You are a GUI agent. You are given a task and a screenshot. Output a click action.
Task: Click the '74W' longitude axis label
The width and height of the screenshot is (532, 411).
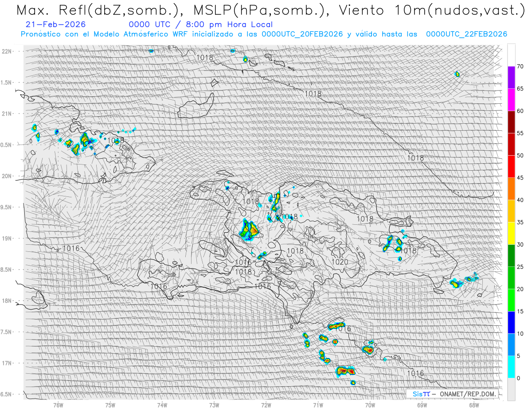pos(162,405)
